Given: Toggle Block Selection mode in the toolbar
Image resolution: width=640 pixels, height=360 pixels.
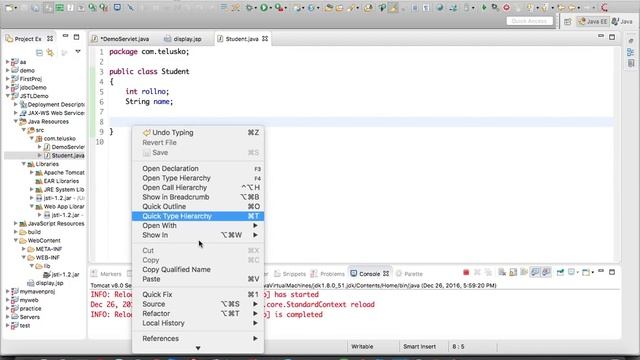Looking at the screenshot, I should click(415, 8).
